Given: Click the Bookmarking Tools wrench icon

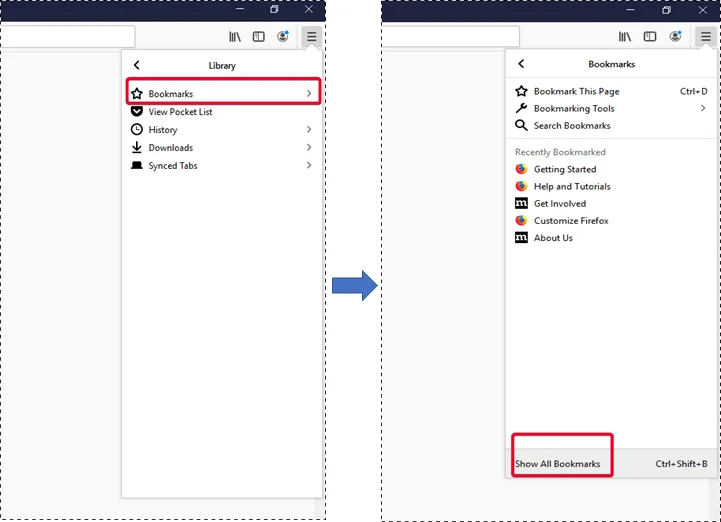Looking at the screenshot, I should (x=521, y=108).
